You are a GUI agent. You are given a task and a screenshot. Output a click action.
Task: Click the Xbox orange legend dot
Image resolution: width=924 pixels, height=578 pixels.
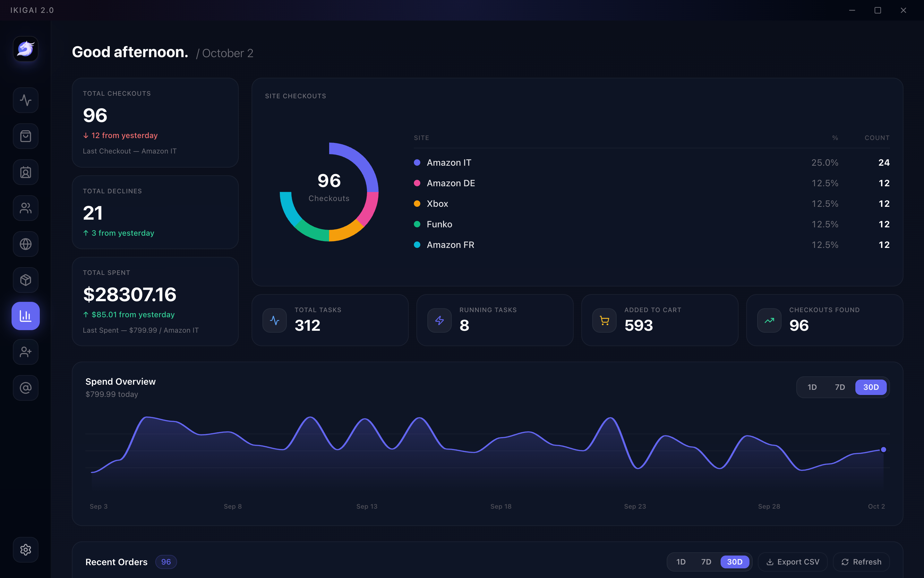(417, 204)
